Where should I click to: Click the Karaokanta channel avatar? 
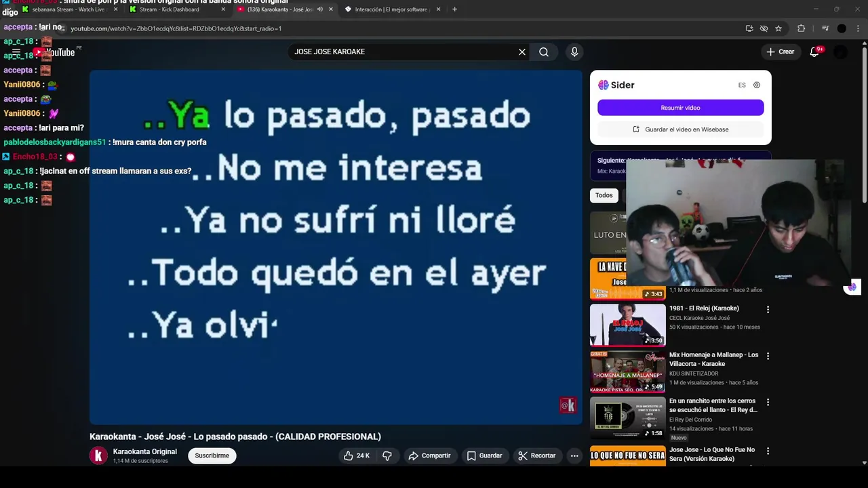[x=98, y=456]
